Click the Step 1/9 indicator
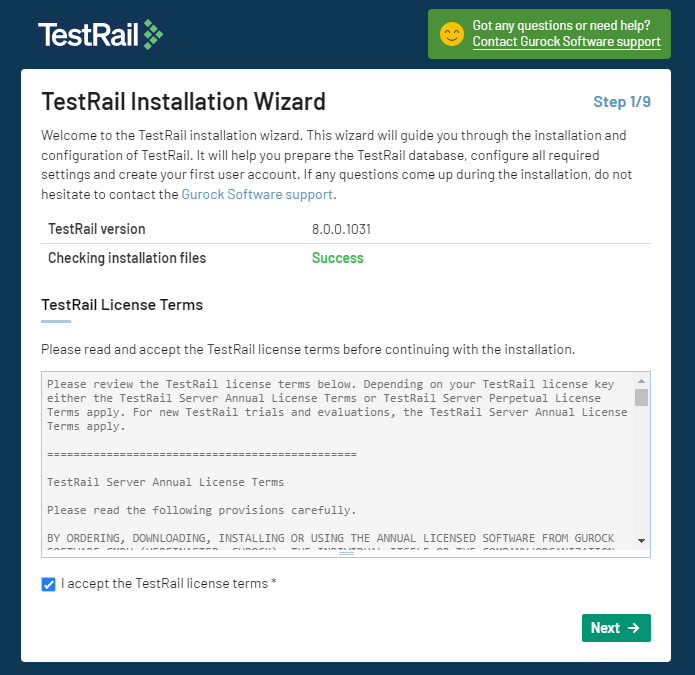 tap(622, 102)
